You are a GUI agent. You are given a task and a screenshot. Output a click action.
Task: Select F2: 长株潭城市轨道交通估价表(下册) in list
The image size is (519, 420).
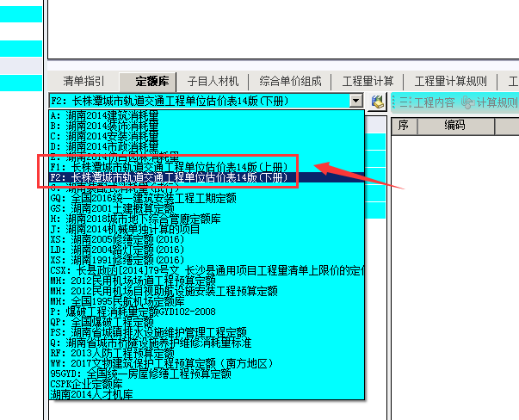(x=207, y=177)
